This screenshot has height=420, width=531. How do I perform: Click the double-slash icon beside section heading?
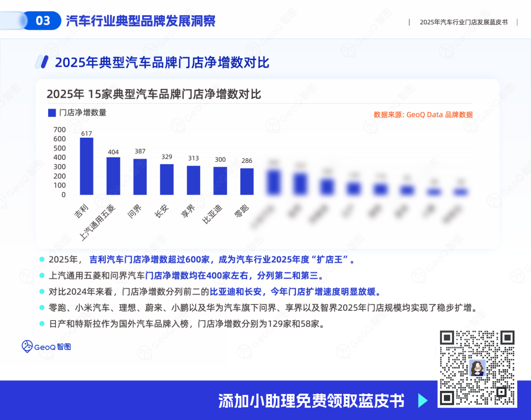pos(42,62)
